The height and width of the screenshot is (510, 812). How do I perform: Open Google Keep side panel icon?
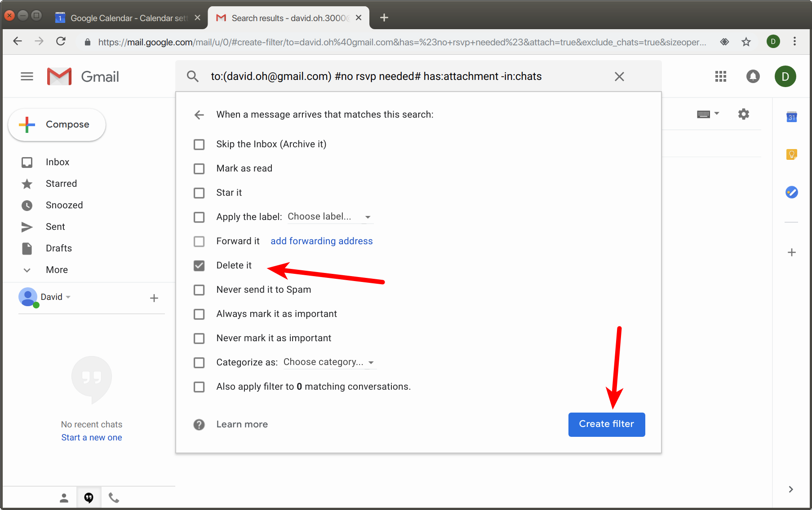pos(792,154)
